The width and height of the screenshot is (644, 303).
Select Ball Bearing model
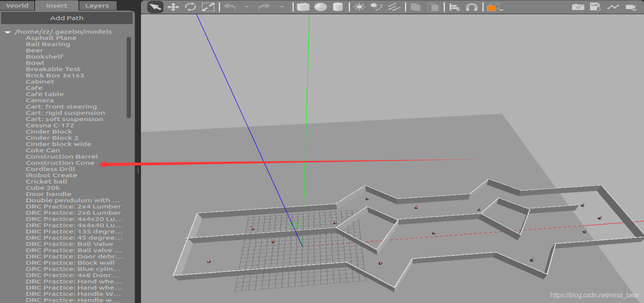(48, 44)
